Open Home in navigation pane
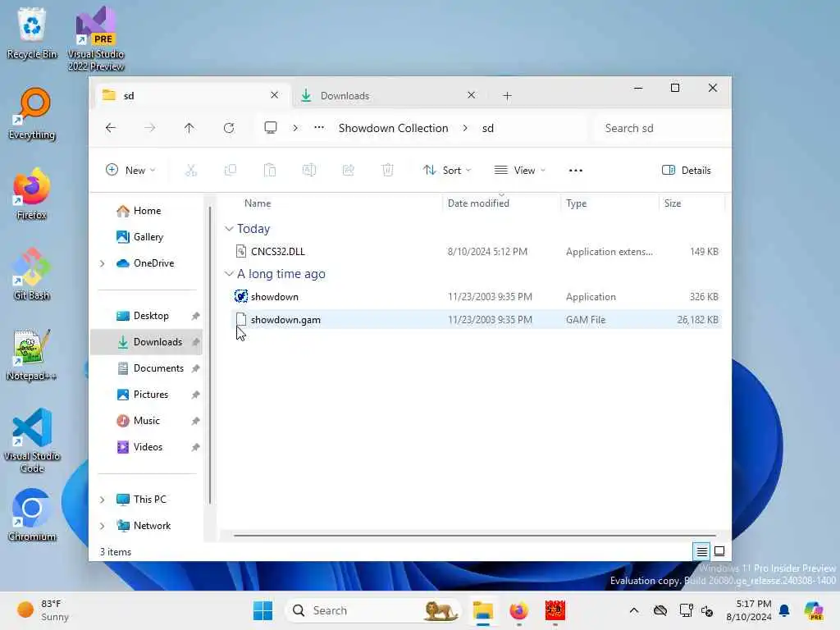840x630 pixels. (x=147, y=211)
